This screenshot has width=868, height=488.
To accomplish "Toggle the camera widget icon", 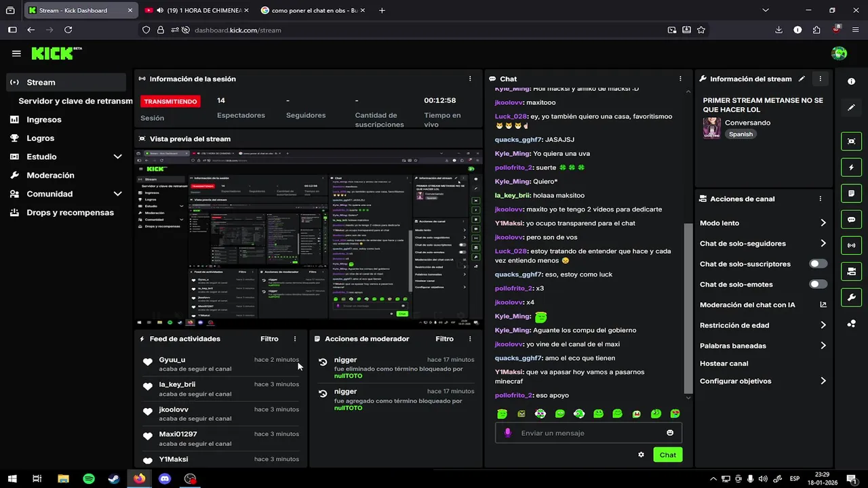I will [x=851, y=272].
